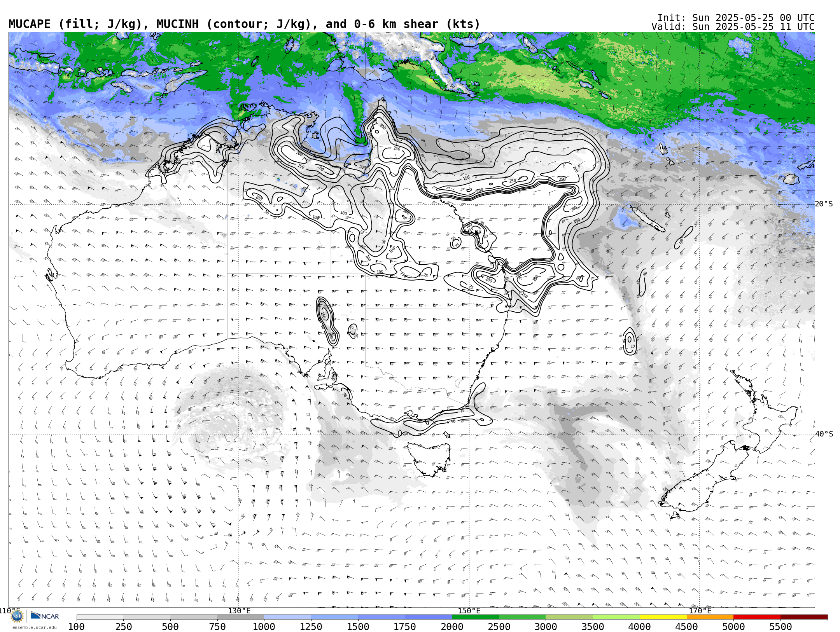Click the colorbar label 2500
The image size is (840, 632).
point(499,627)
